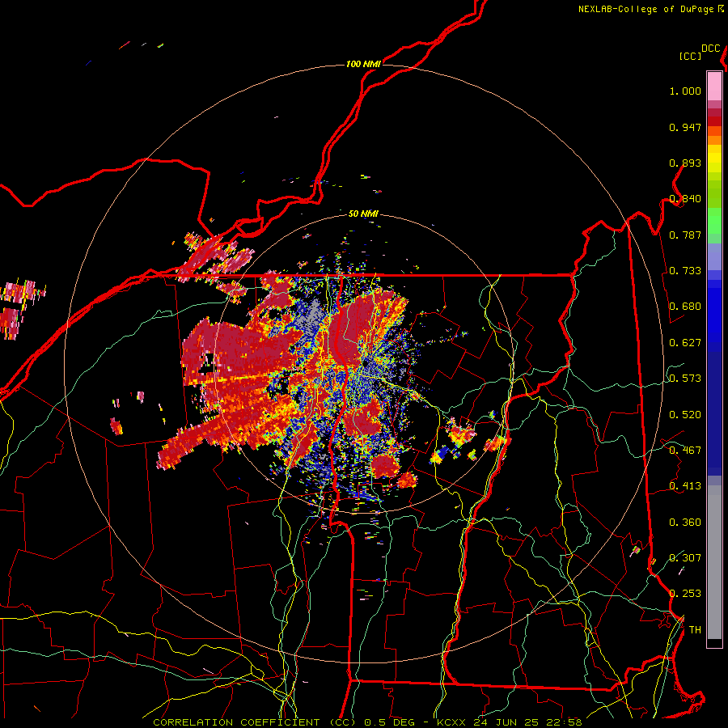Click the NEXLAB-College of DuPage credit text
728x728 pixels.
[x=645, y=9]
